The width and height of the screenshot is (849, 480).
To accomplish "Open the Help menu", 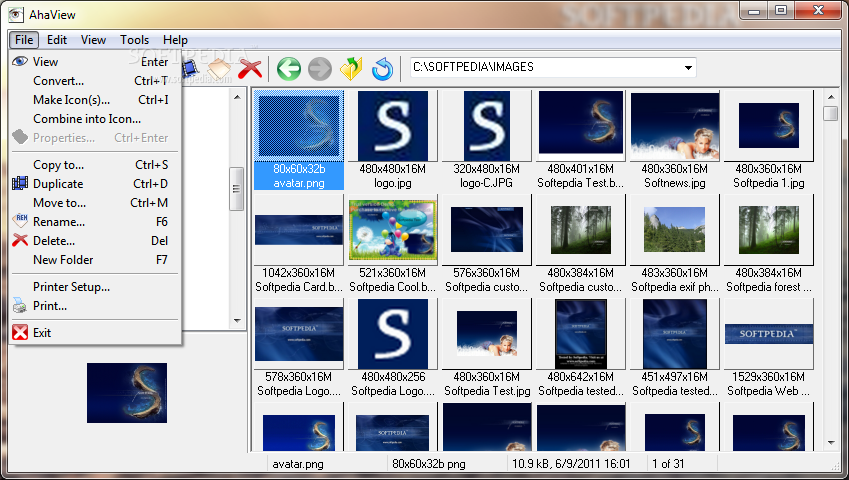I will 175,40.
